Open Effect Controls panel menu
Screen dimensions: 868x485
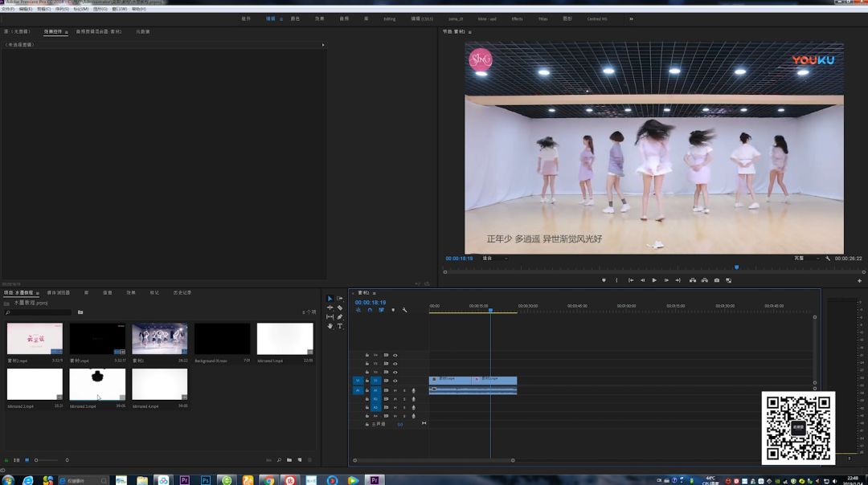pos(67,32)
